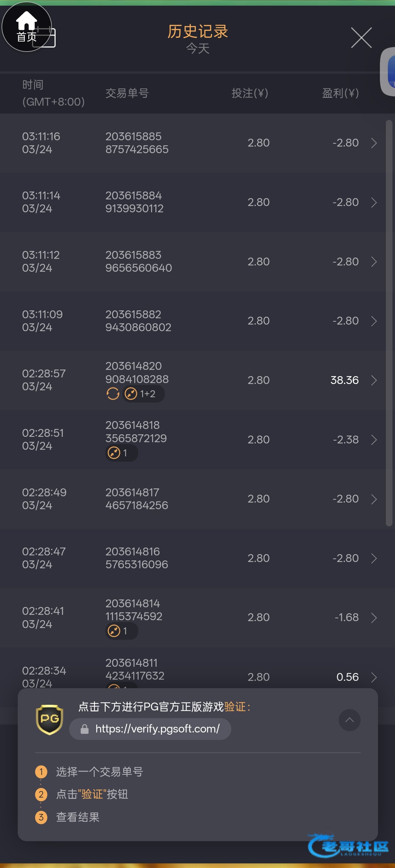This screenshot has height=868, width=395.
Task: Tap the PG shield logo
Action: [x=50, y=719]
